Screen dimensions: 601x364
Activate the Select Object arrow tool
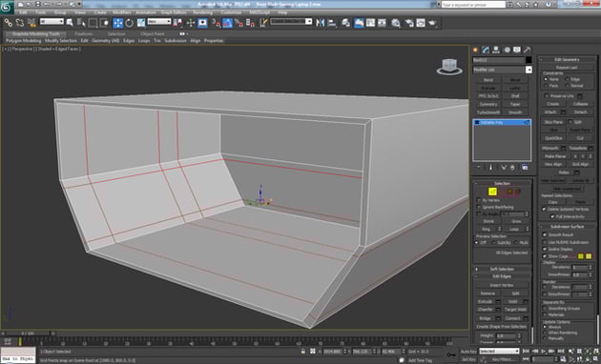click(70, 23)
